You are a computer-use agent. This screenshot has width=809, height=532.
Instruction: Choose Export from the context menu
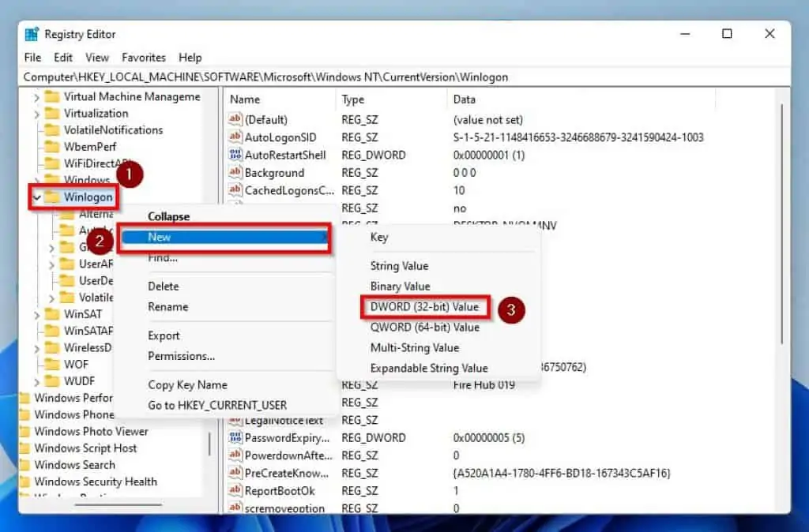163,335
